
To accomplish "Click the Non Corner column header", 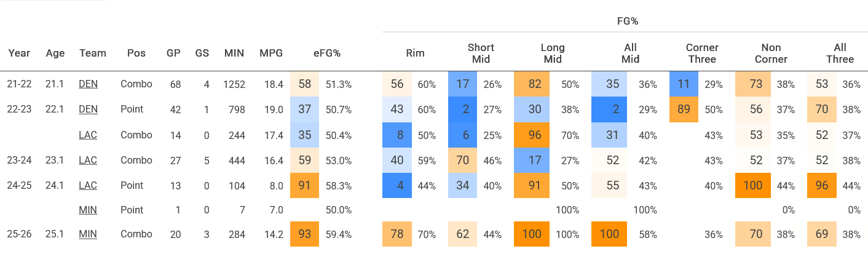I will click(x=771, y=54).
